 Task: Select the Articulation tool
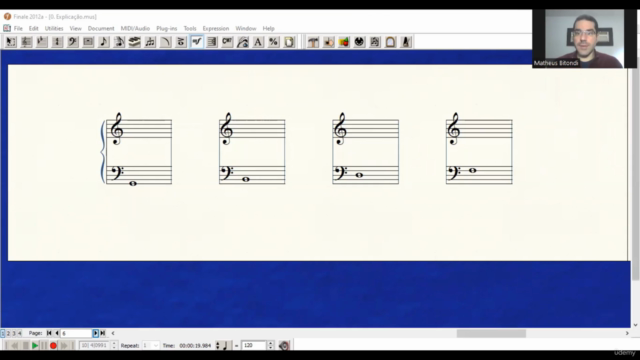pos(181,42)
